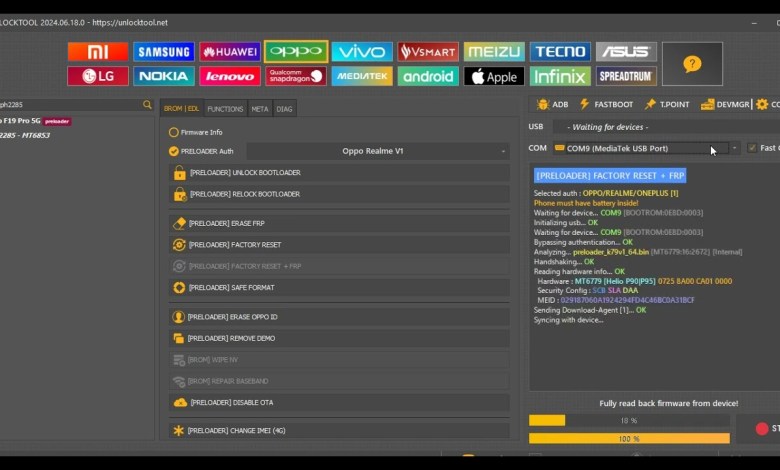The height and width of the screenshot is (470, 780).
Task: Select the Qualcomm Snapdragon logo
Action: coord(296,76)
